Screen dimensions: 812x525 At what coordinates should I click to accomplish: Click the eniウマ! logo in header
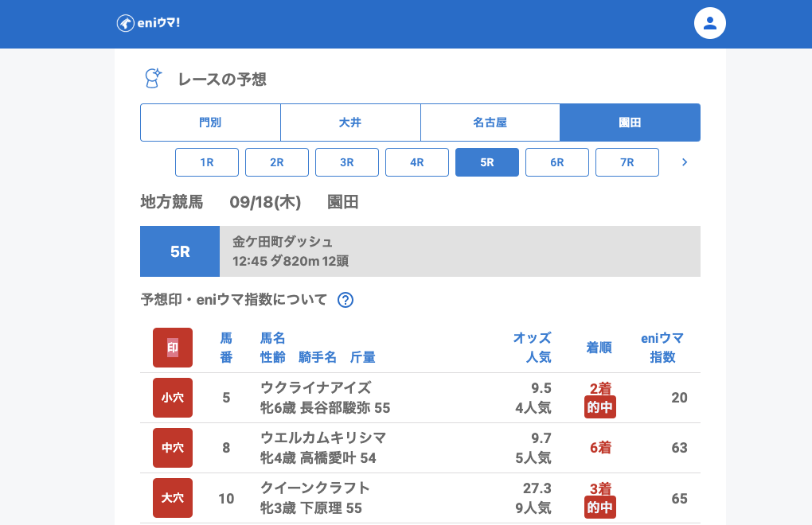(149, 23)
